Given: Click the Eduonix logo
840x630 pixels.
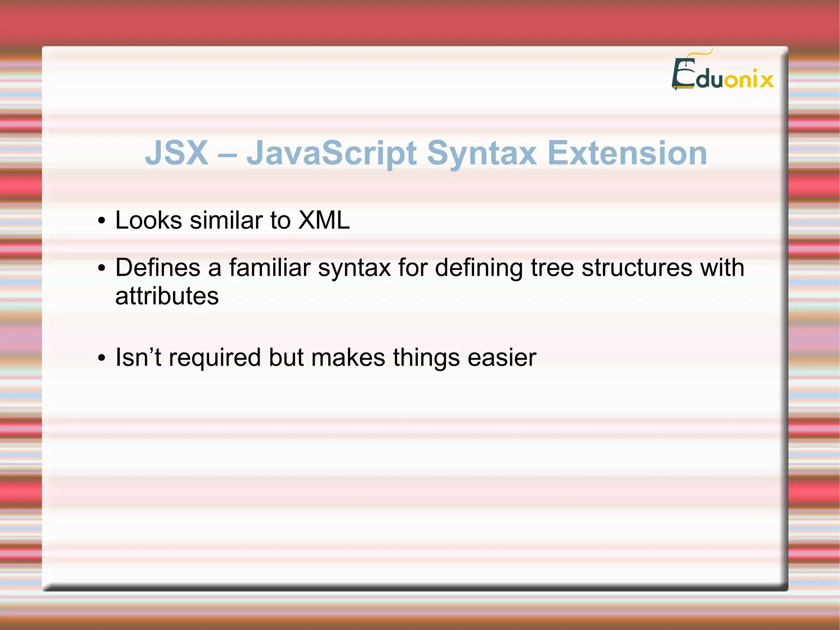Looking at the screenshot, I should point(723,75).
